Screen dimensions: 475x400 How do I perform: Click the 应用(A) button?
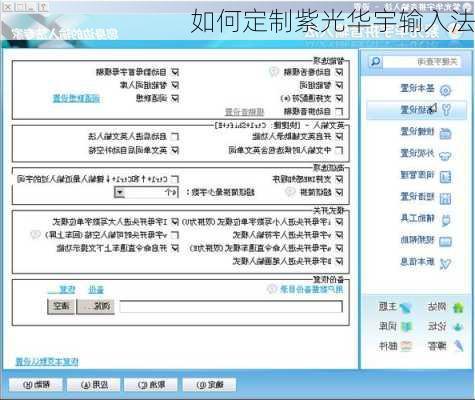click(94, 385)
